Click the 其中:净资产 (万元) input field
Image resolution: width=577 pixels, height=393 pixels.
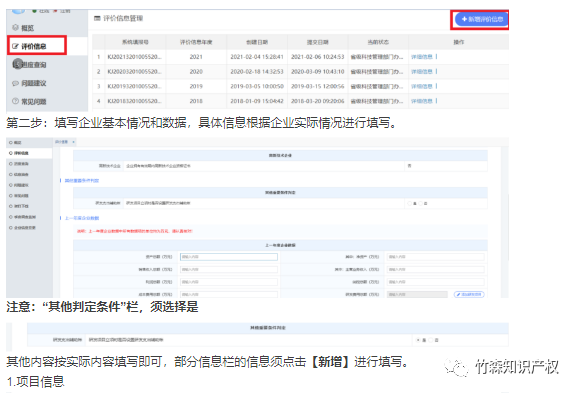click(436, 257)
